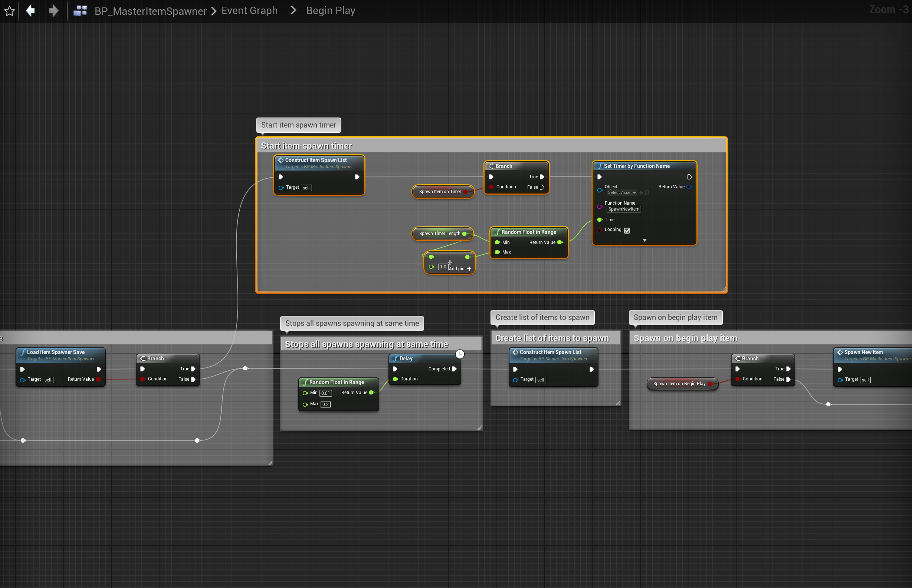Click the Start item spawn timer comment bubble
The image size is (912, 588).
click(x=298, y=125)
